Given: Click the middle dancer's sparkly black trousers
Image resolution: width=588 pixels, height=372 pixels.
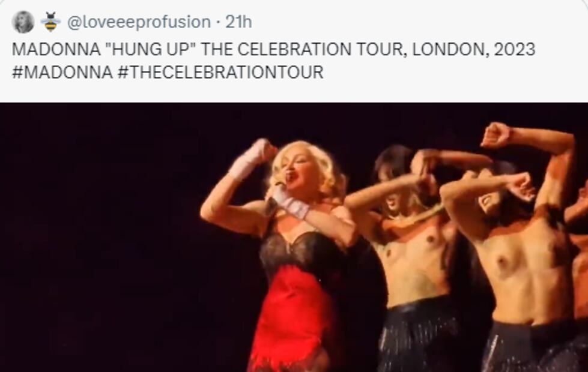Looking at the screenshot, I should pyautogui.click(x=418, y=337).
